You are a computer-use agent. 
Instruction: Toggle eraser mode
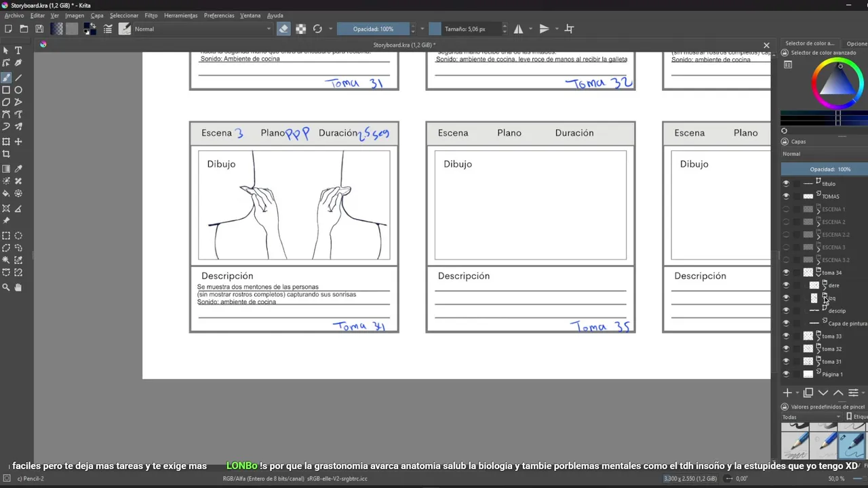click(x=283, y=29)
